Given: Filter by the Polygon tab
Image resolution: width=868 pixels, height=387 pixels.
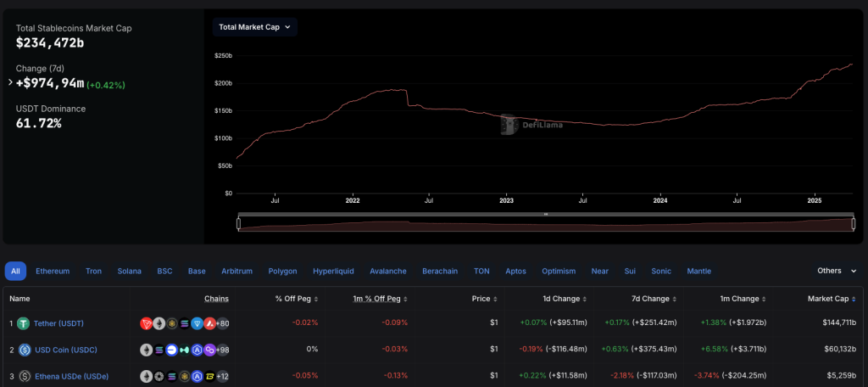Looking at the screenshot, I should (x=282, y=271).
